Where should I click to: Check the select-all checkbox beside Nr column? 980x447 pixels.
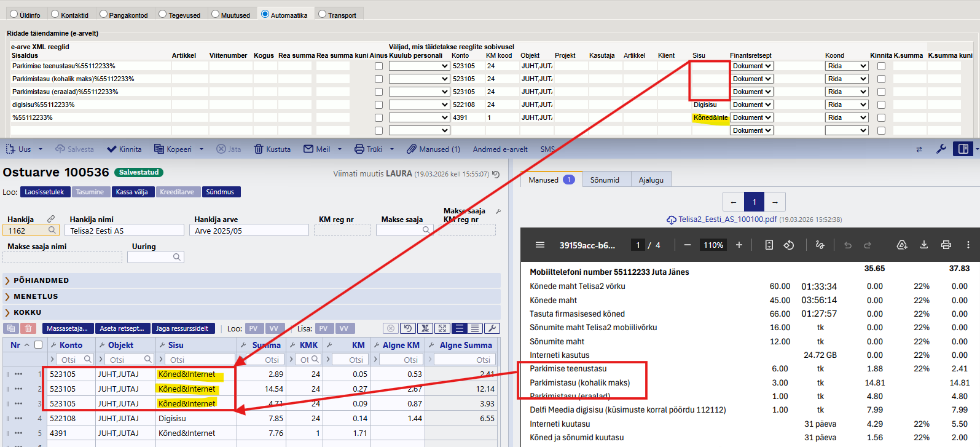tap(39, 345)
